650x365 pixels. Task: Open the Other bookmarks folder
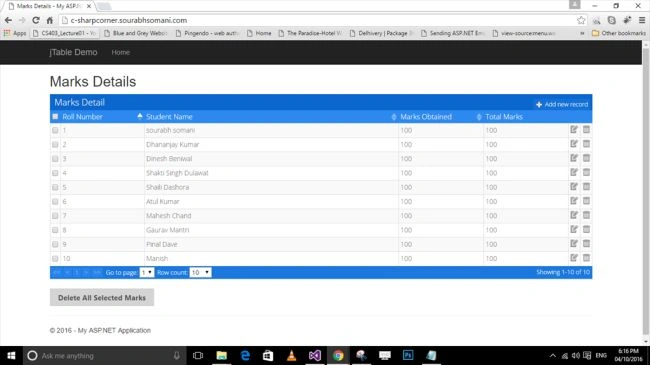(x=618, y=33)
